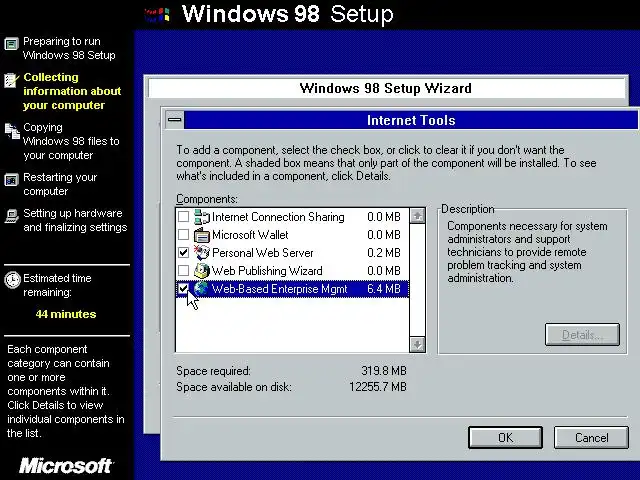The height and width of the screenshot is (480, 640).
Task: Click the Copying Windows 98 files icon
Action: pos(12,131)
